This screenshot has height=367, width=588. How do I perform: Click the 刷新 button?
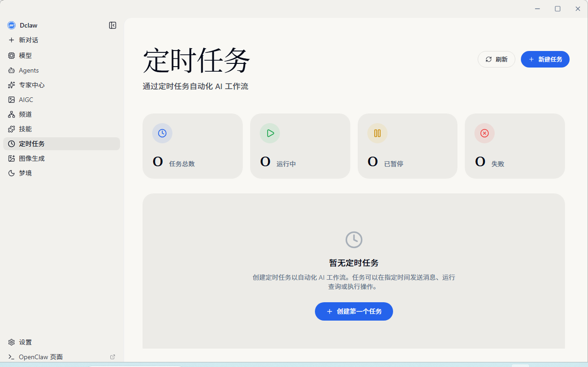[x=497, y=59]
